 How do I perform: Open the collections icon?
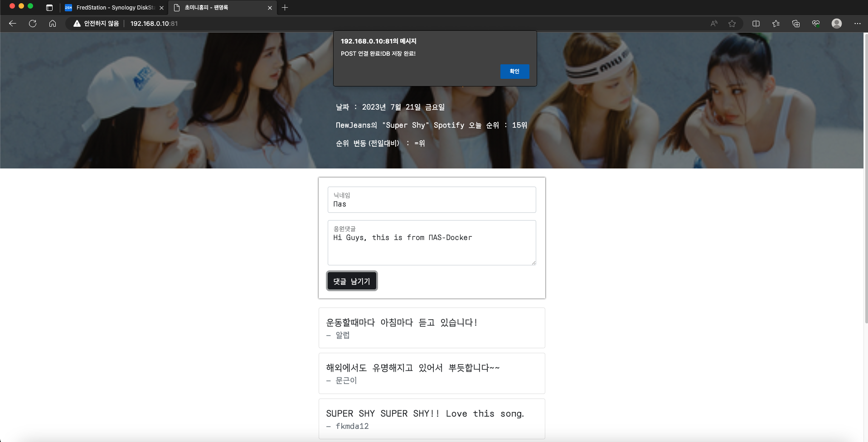pos(796,24)
